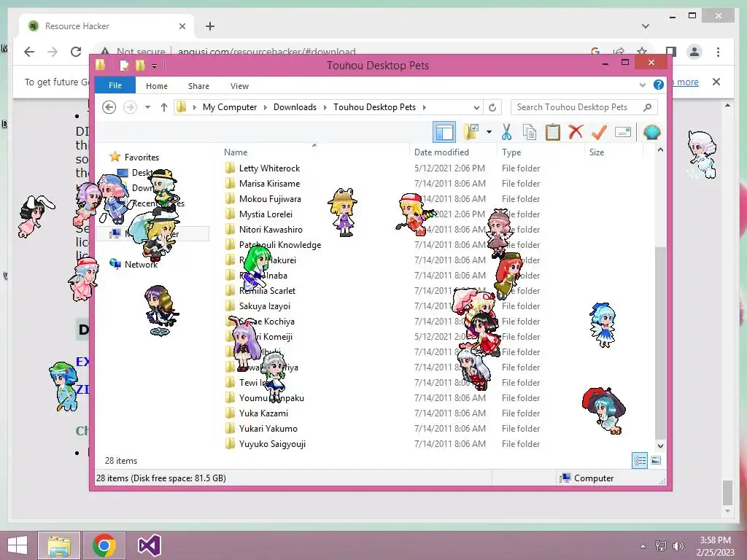Screen dimensions: 747x560
Task: Select the Yuyuko Saigyouji folder
Action: 272,444
